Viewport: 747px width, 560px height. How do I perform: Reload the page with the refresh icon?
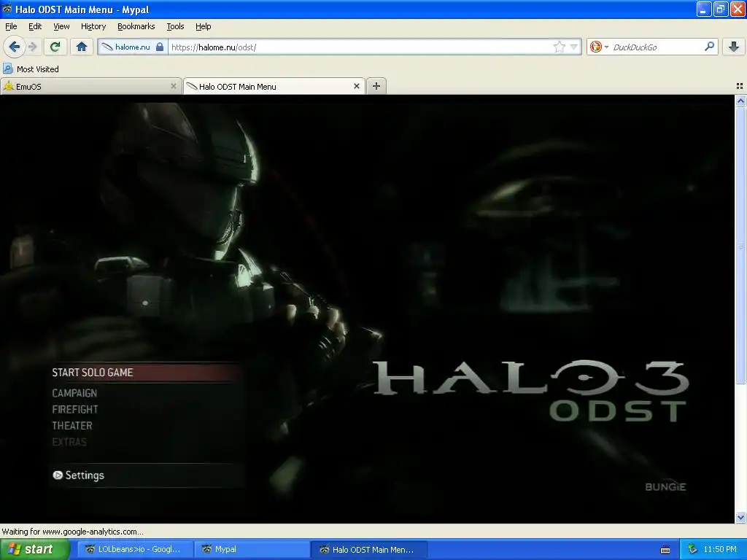[55, 47]
